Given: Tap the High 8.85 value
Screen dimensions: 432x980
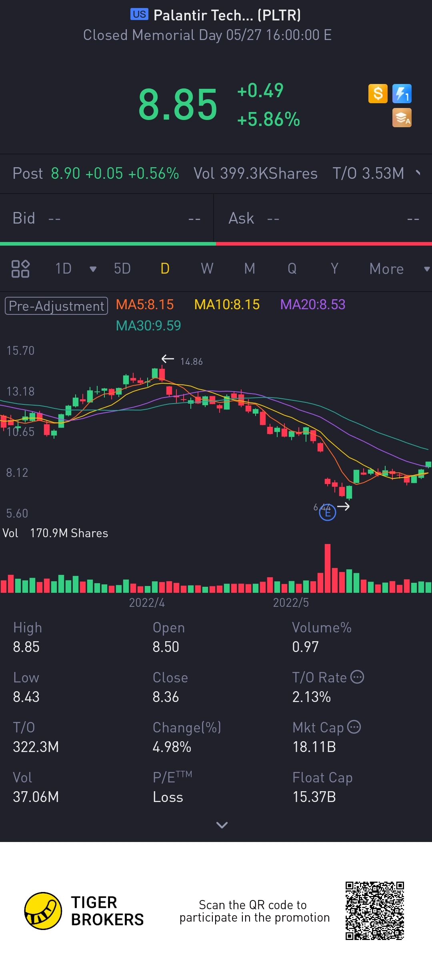Looking at the screenshot, I should tap(26, 647).
